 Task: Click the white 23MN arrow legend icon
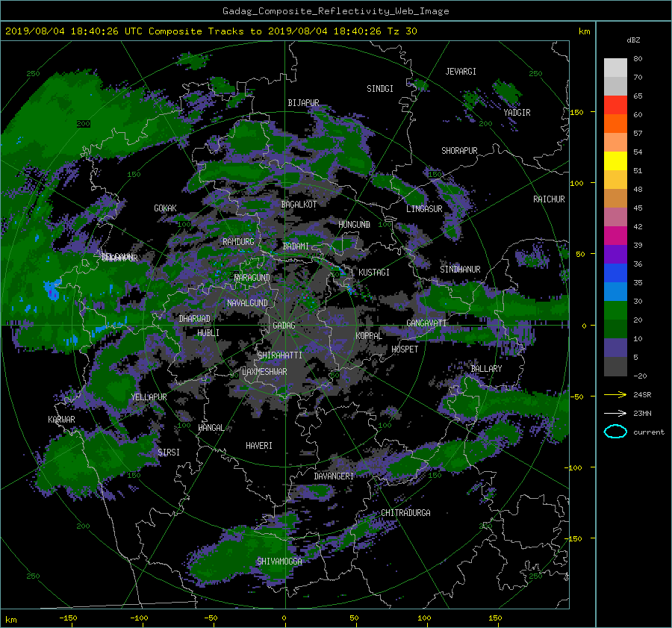[615, 413]
